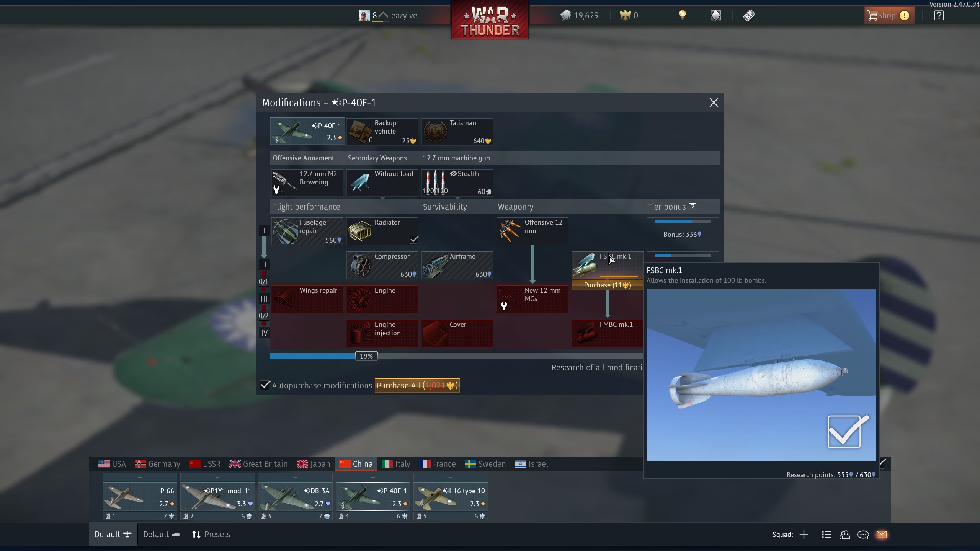980x551 pixels.
Task: Click the 19% research progress bar handle
Action: click(366, 356)
